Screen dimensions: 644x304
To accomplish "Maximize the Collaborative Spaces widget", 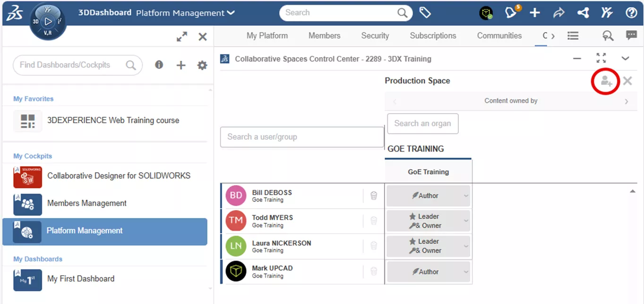I will point(601,58).
